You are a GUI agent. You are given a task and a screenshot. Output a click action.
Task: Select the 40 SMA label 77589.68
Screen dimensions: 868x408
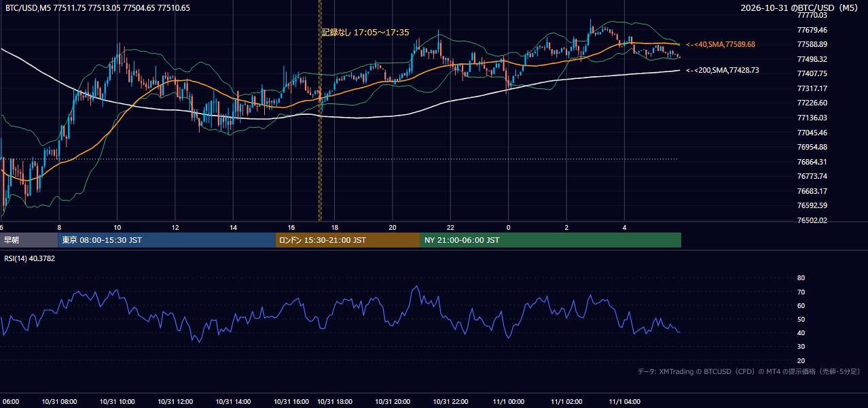(721, 44)
